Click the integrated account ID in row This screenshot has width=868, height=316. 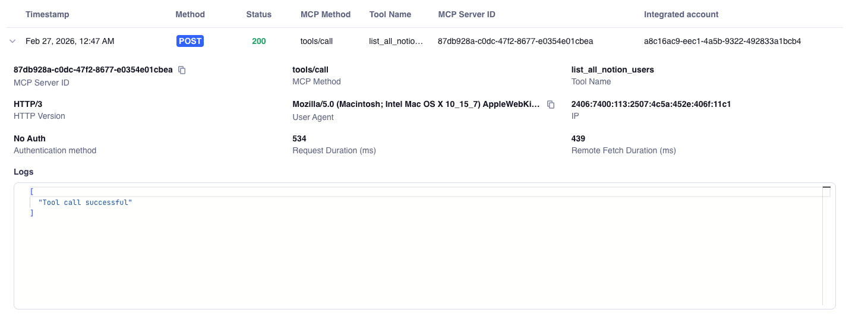pos(722,41)
